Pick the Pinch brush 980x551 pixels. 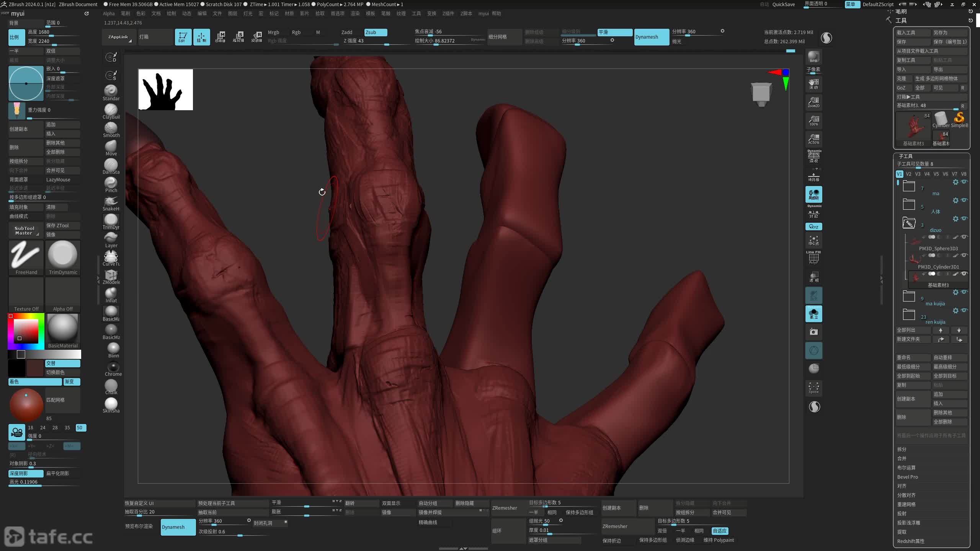[x=111, y=183]
